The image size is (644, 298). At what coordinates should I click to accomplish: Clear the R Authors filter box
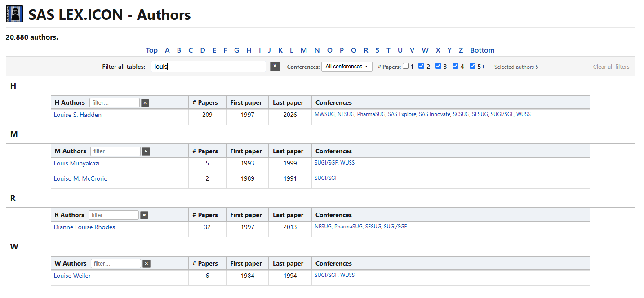pyautogui.click(x=144, y=215)
